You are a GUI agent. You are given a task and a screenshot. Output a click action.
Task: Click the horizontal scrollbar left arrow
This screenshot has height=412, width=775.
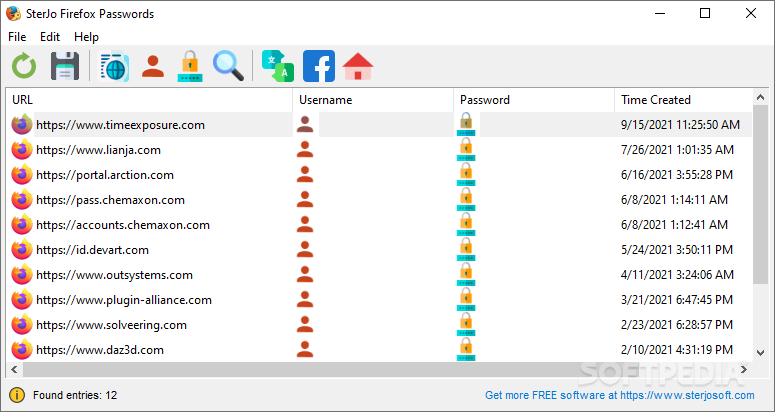[14, 369]
